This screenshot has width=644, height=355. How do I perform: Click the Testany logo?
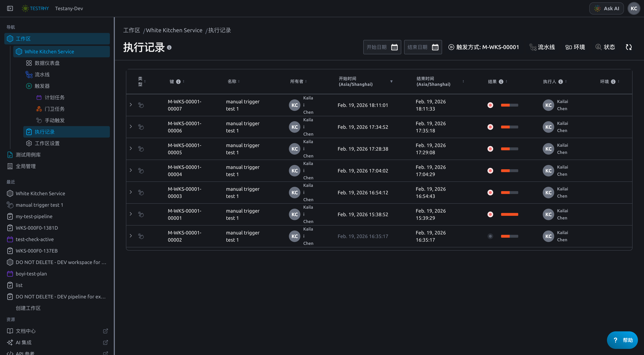pos(35,8)
